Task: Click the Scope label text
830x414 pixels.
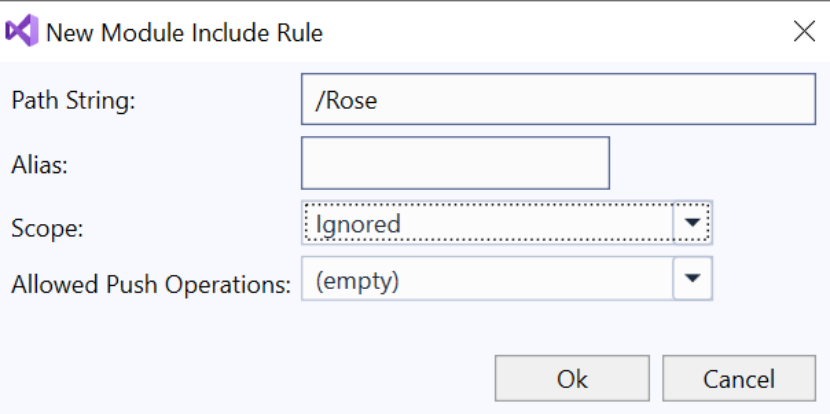Action: click(x=48, y=229)
